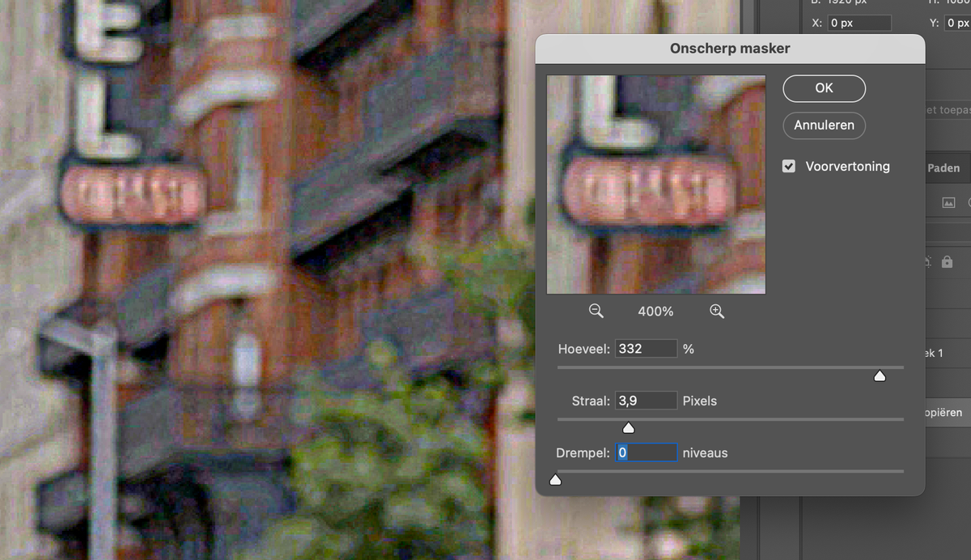Click the Hoeveel slider handle
971x560 pixels.
(x=880, y=376)
